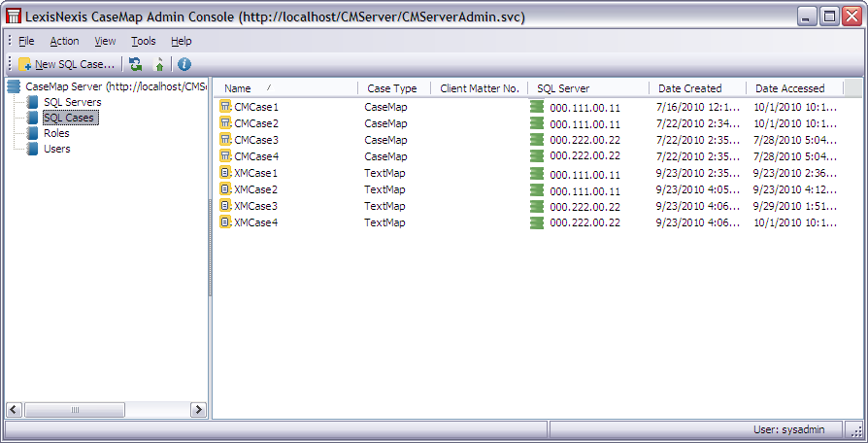The width and height of the screenshot is (868, 443).
Task: Select SQL Cases in the tree
Action: (69, 118)
